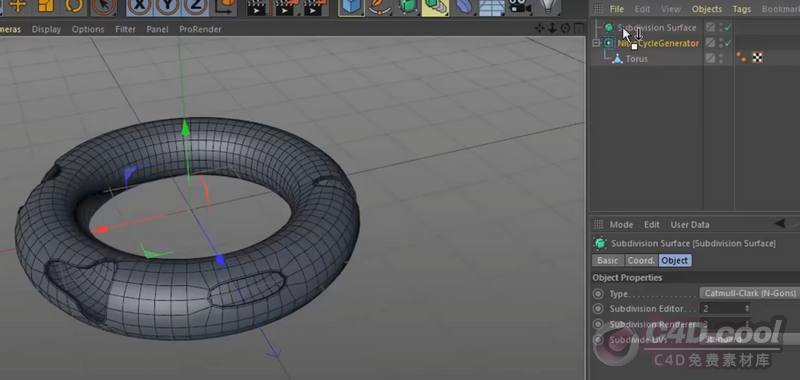The image size is (800, 380).
Task: Click the Phong tag on Torus
Action: click(741, 58)
